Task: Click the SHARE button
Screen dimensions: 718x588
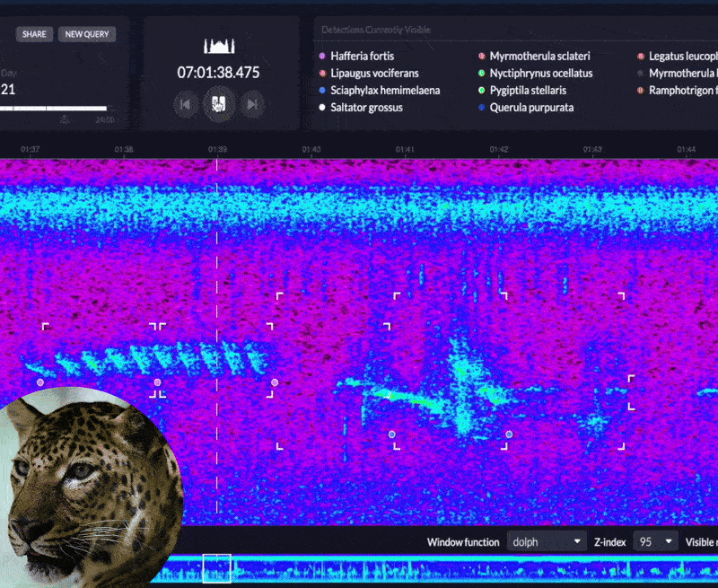Action: click(x=34, y=34)
